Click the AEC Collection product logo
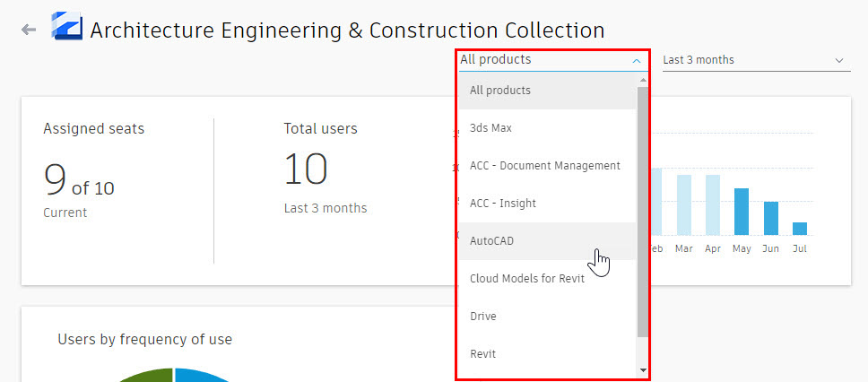Image resolution: width=868 pixels, height=382 pixels. (x=67, y=27)
